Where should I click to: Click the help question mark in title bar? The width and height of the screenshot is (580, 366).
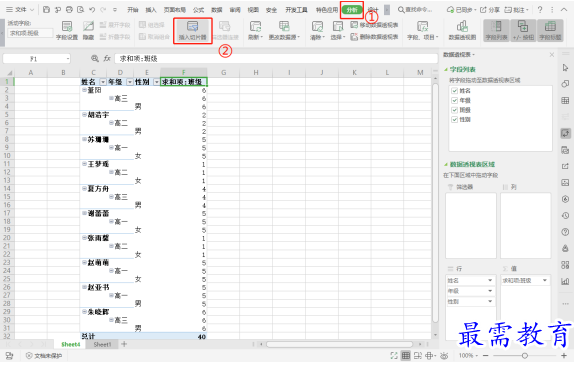point(540,10)
